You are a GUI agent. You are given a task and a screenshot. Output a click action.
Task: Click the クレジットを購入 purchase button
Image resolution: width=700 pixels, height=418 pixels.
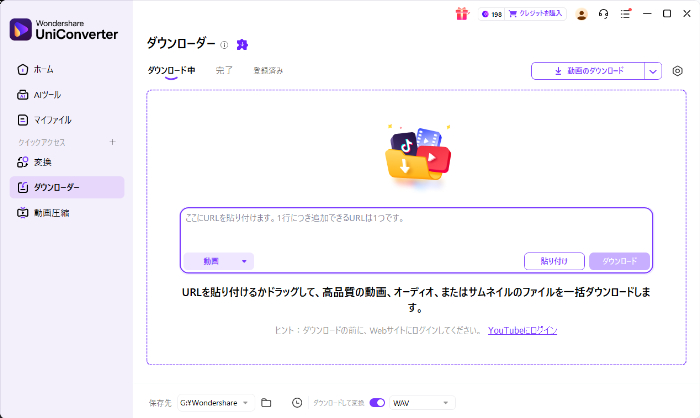(x=535, y=14)
